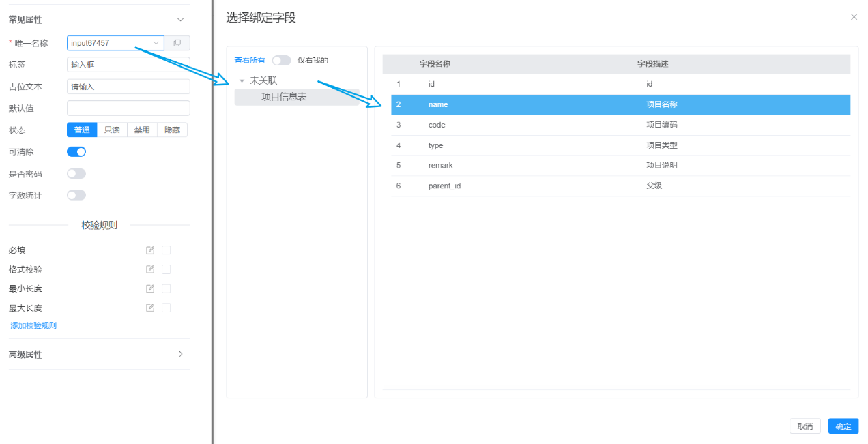Click the edit icon for 最大长度 rule
Screen dimensions: 868x444
click(150, 308)
